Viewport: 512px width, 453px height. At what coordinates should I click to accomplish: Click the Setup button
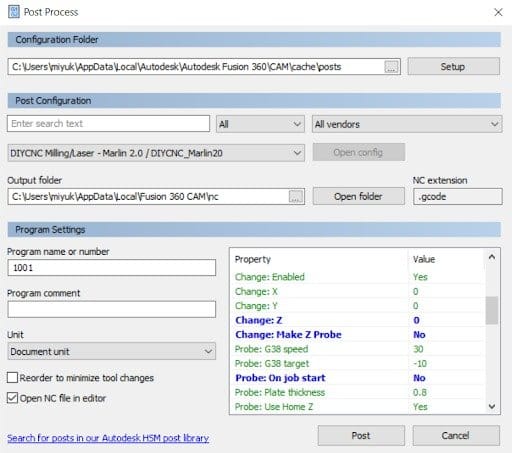click(453, 66)
